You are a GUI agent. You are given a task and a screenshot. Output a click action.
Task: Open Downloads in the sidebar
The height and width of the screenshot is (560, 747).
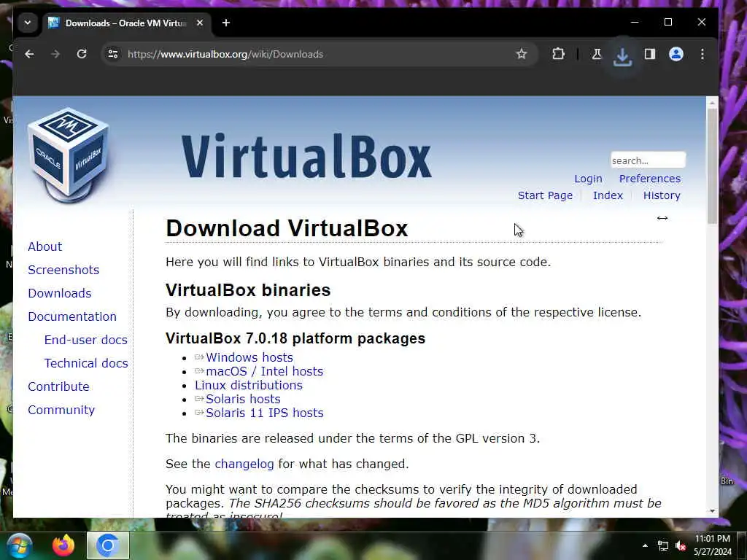60,293
